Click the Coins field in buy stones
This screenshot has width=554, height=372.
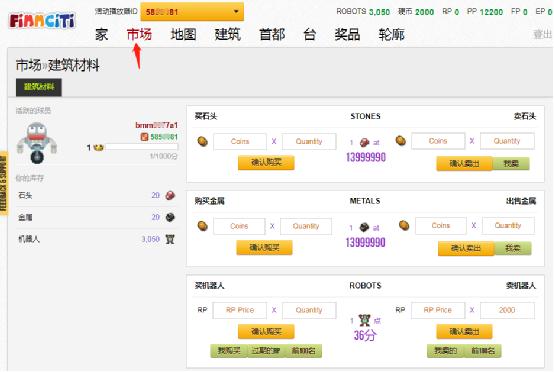point(240,141)
